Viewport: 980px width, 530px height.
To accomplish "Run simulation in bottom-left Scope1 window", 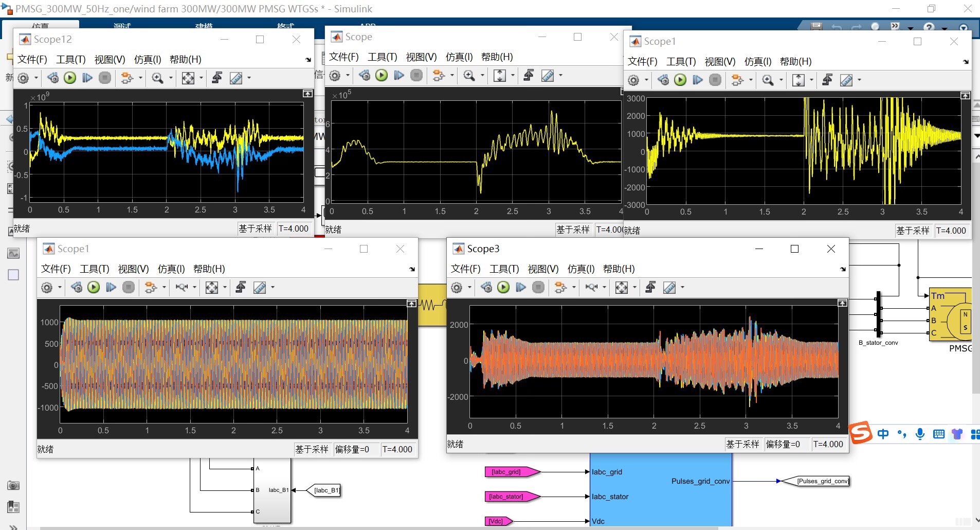I will click(94, 287).
